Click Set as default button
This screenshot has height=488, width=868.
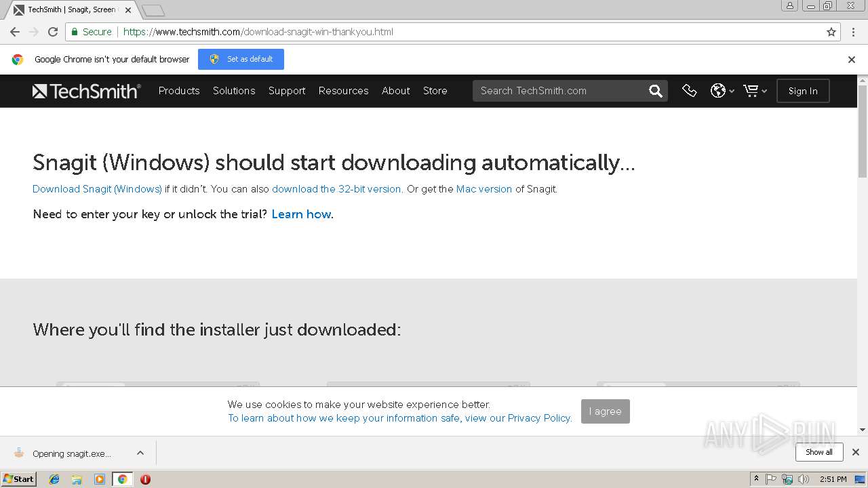click(x=241, y=59)
